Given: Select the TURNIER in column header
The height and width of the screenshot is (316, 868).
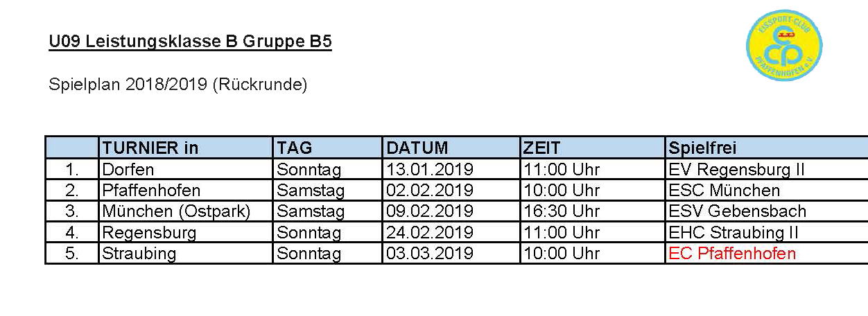Looking at the screenshot, I should click(186, 148).
